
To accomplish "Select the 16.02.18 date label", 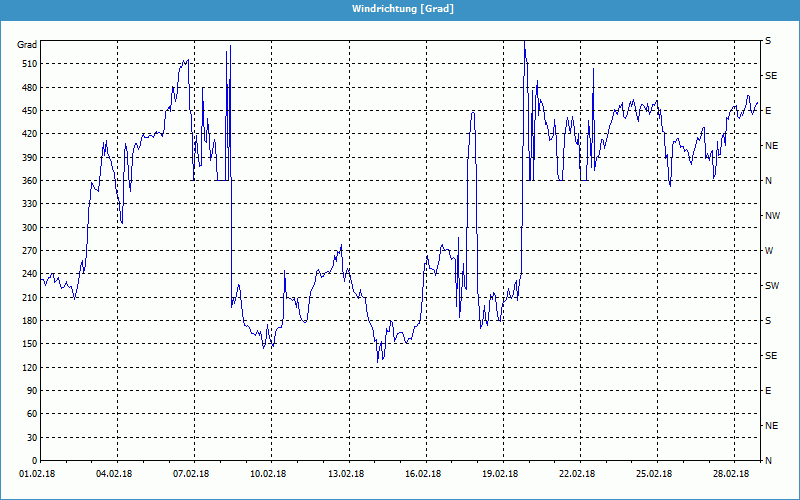I will (422, 475).
